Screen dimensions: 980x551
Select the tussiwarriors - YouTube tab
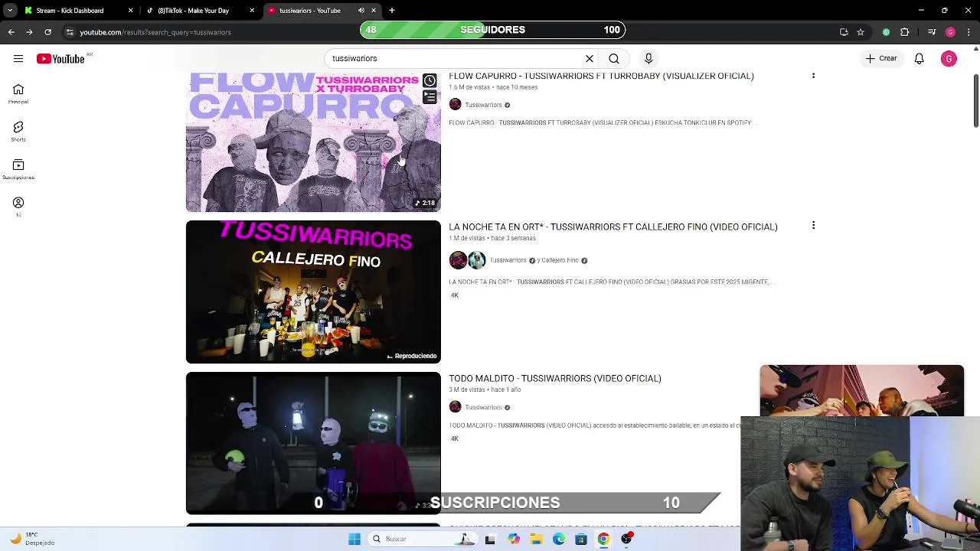coord(310,11)
